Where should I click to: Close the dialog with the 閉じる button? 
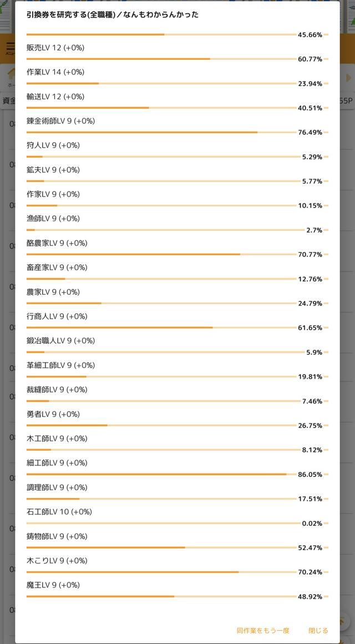pos(318,631)
